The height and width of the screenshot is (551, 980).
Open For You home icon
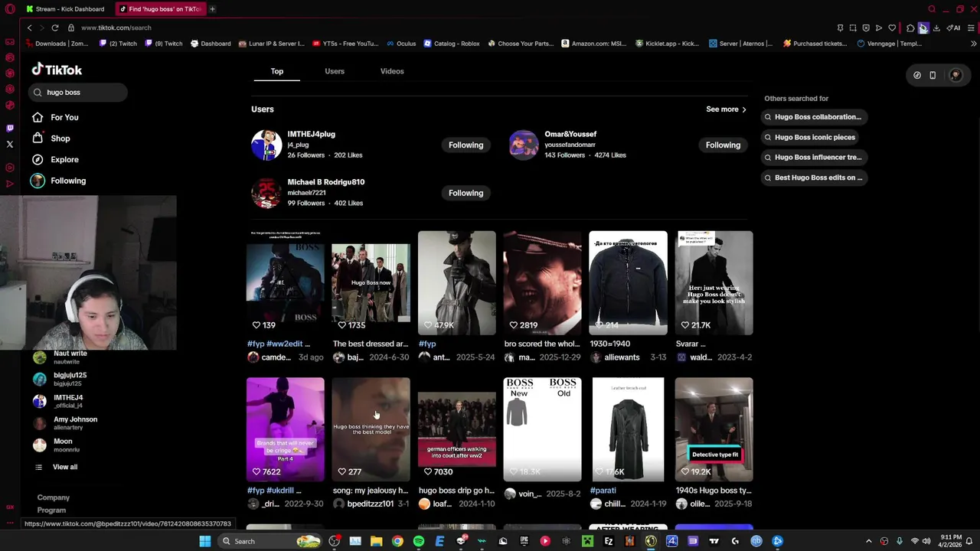click(38, 117)
